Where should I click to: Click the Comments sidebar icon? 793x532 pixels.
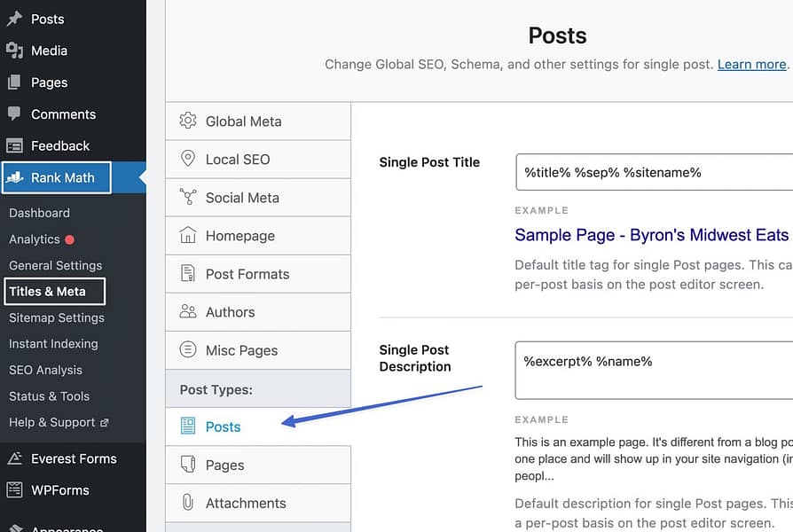tap(12, 113)
